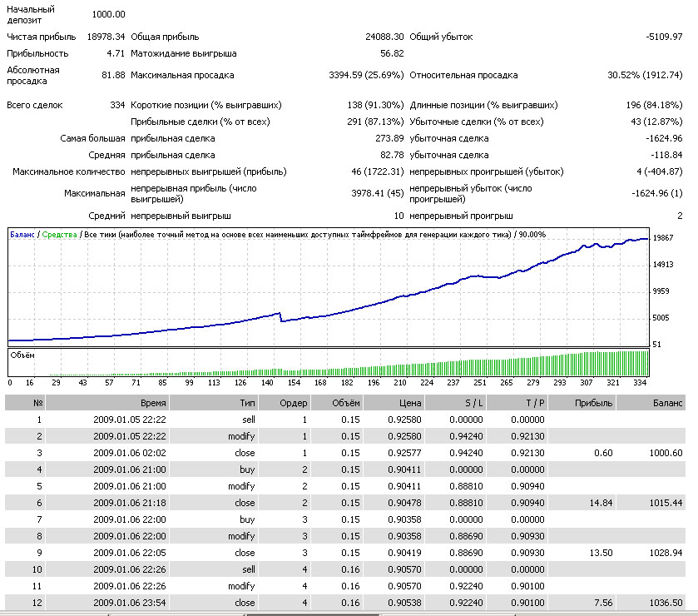Viewport: 698px width, 616px height.
Task: Select the balance 1028.94 in row 9
Action: [x=666, y=553]
